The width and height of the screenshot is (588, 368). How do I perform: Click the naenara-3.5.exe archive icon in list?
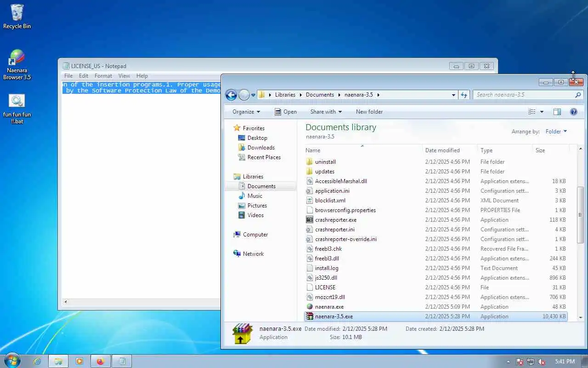(309, 316)
